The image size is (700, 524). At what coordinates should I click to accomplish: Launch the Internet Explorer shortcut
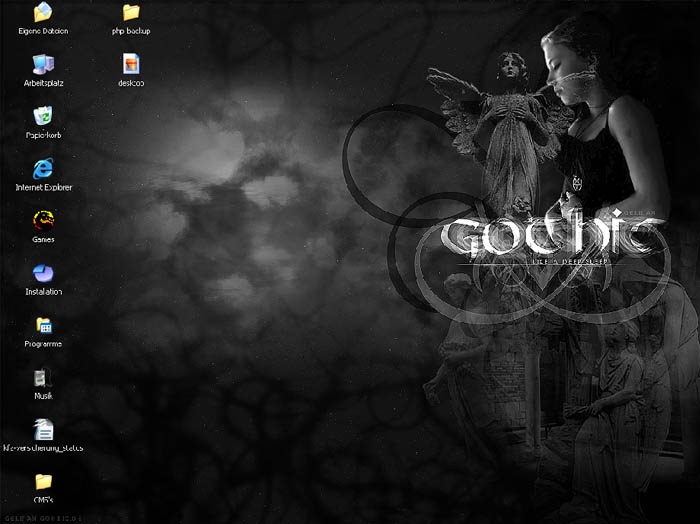click(x=43, y=169)
